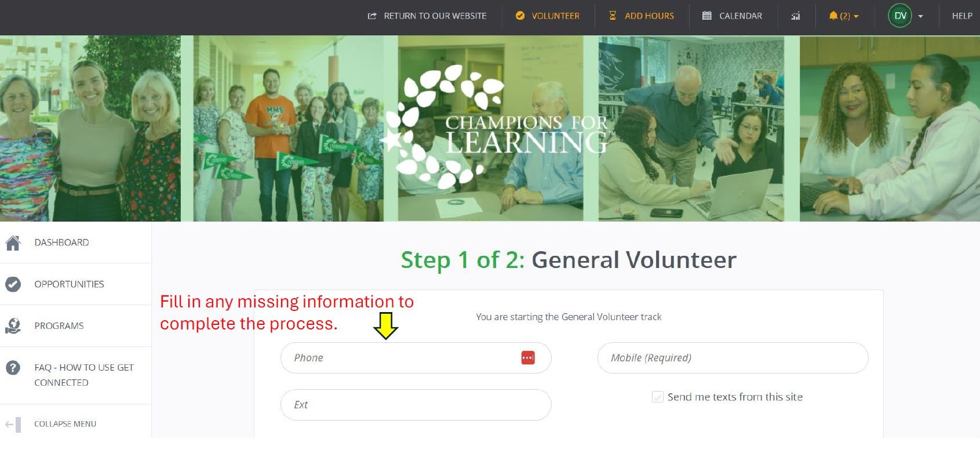Click the calendar grid icon
The image size is (980, 460).
(706, 16)
